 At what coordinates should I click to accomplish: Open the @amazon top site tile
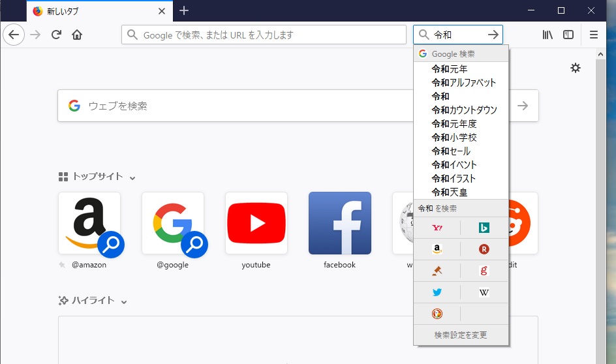click(x=89, y=223)
